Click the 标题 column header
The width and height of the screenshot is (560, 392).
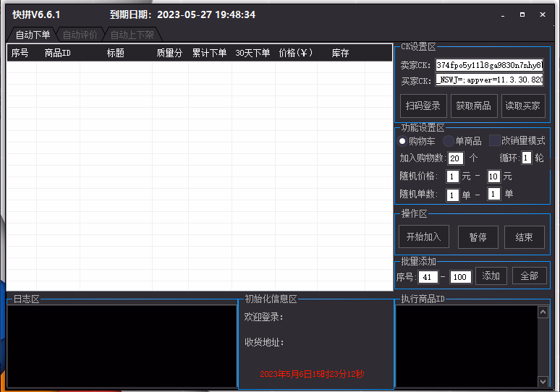tap(116, 54)
